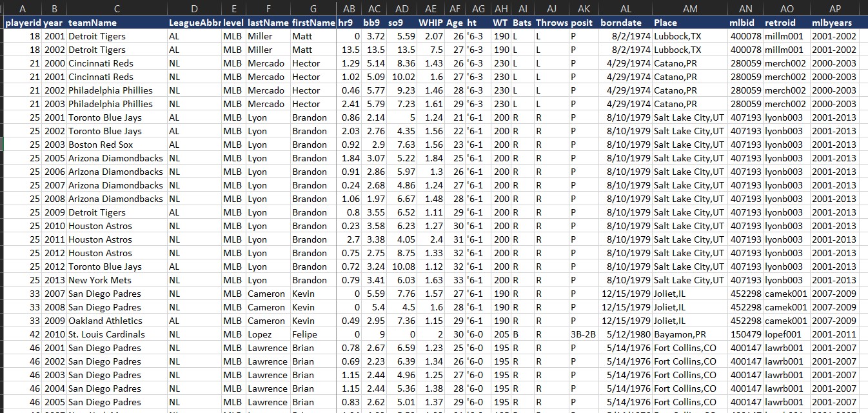Select column C header
The image size is (868, 413).
pos(117,8)
